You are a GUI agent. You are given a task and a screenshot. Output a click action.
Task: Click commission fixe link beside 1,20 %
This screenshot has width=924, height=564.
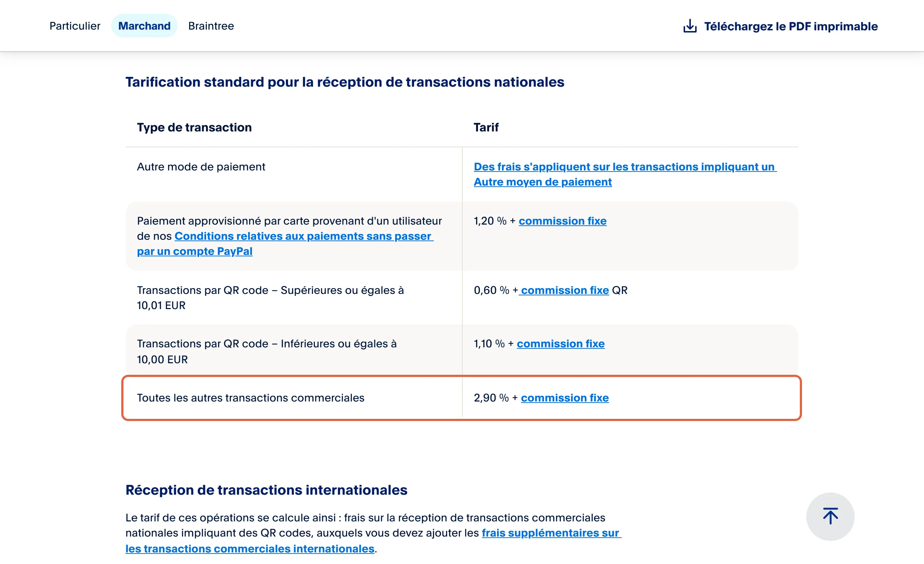pos(562,221)
